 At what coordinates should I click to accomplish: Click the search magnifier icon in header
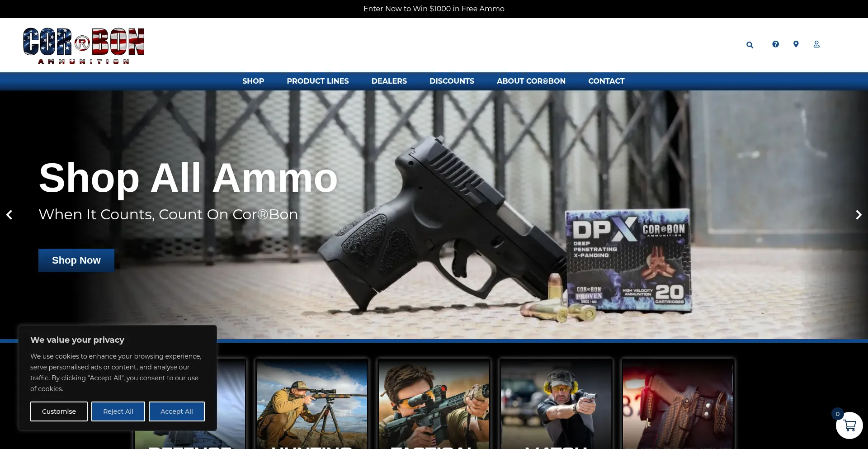[x=750, y=45]
